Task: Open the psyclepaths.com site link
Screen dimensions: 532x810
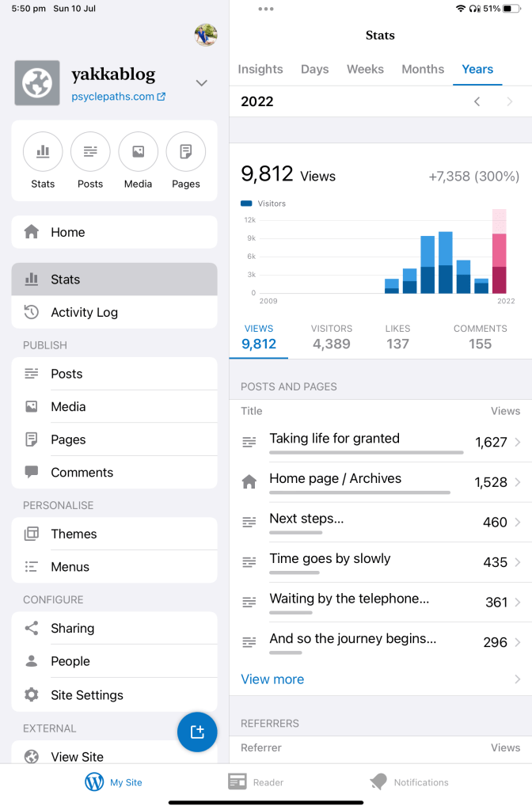Action: [x=119, y=97]
